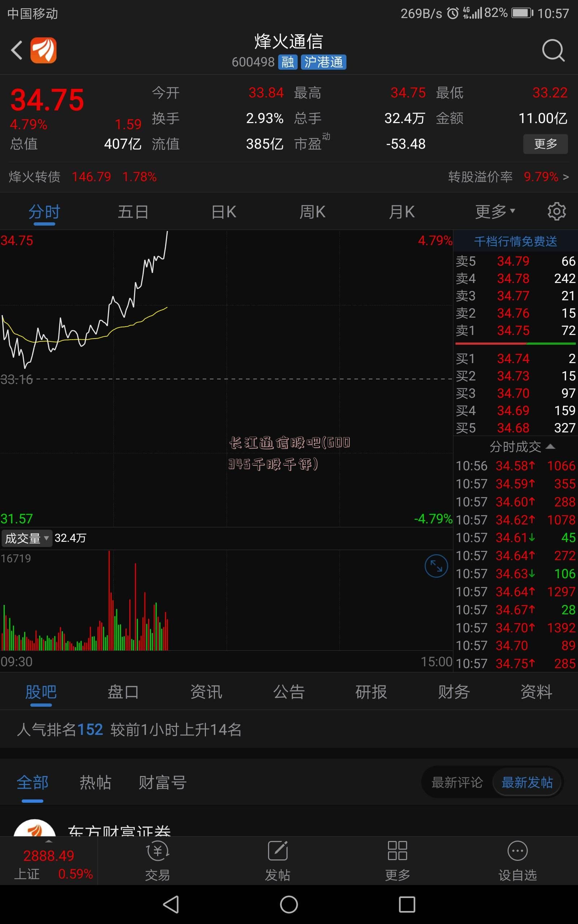This screenshot has width=578, height=924.
Task: Select the 股吧 section tab
Action: click(x=41, y=692)
